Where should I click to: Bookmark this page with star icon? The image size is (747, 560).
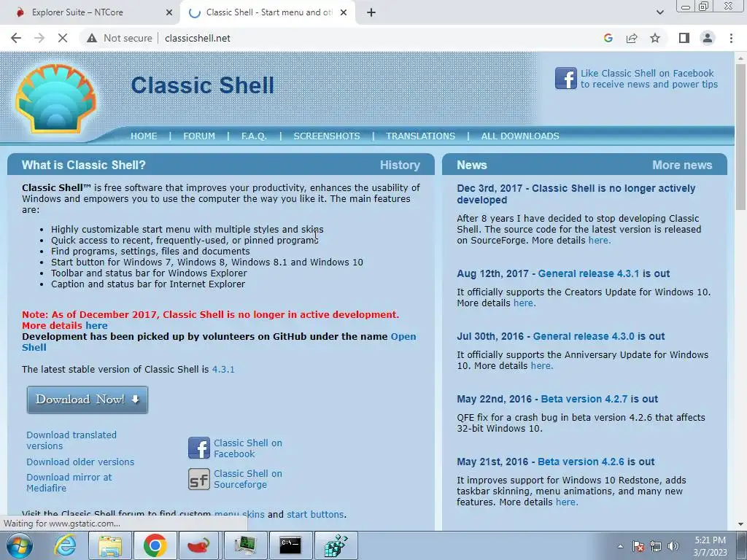coord(655,38)
